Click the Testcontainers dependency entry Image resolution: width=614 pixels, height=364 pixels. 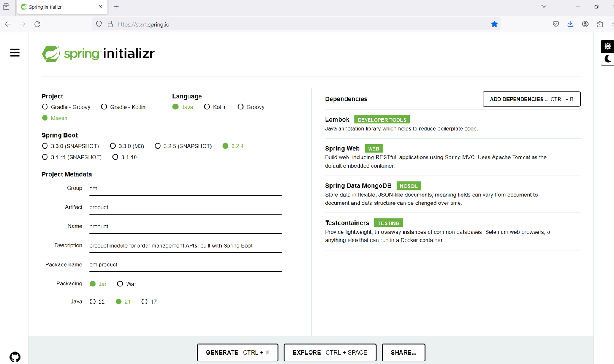tap(453, 232)
